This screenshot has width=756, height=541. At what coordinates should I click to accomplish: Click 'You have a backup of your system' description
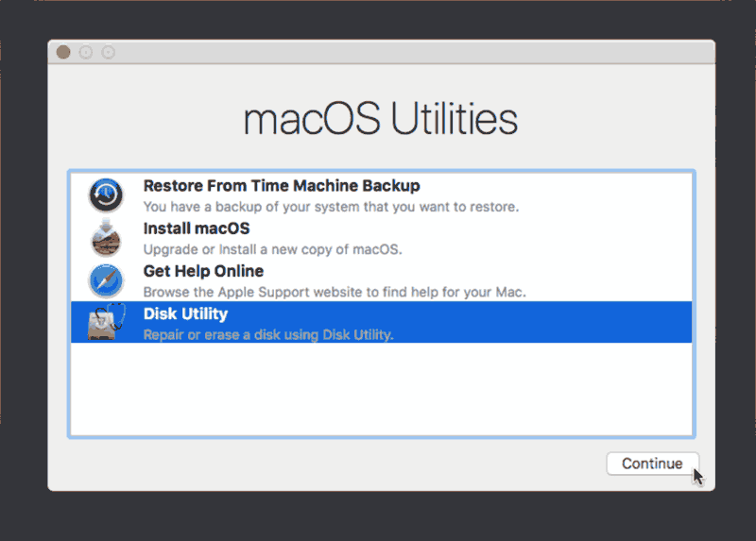click(x=332, y=207)
